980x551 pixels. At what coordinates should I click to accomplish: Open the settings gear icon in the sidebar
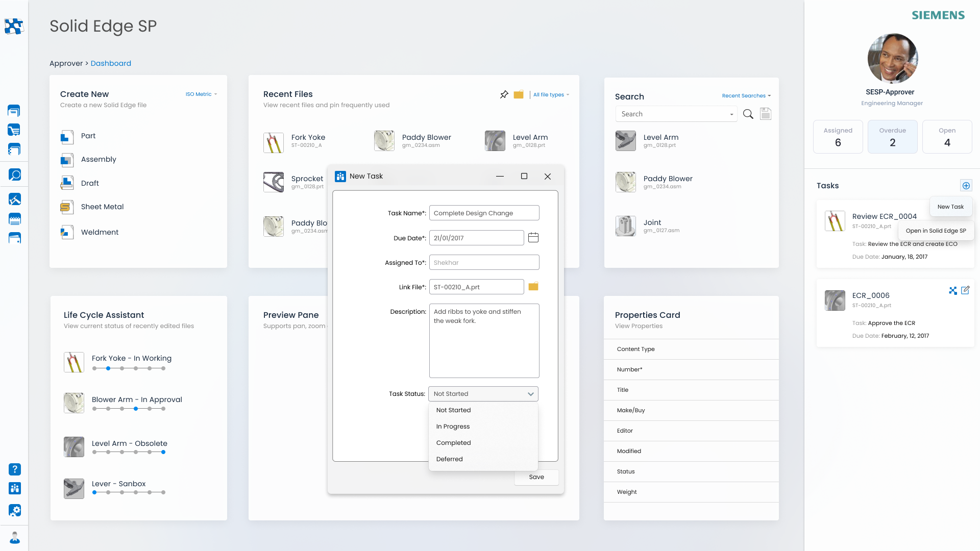[15, 510]
